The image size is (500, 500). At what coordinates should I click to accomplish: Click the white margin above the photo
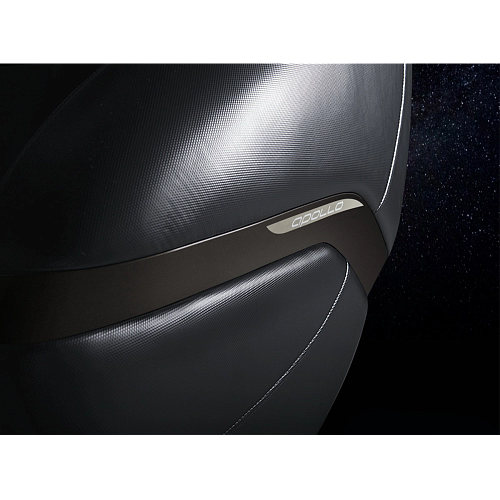(250, 32)
